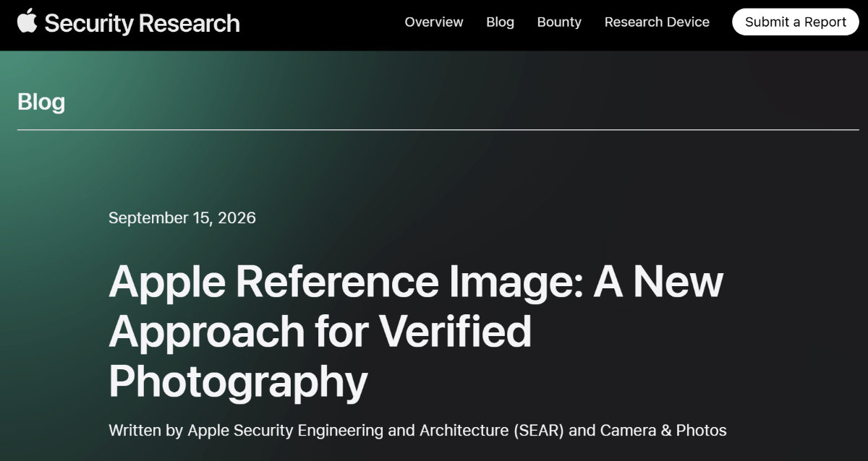Open the Blog nav item
868x461 pixels.
[x=500, y=22]
